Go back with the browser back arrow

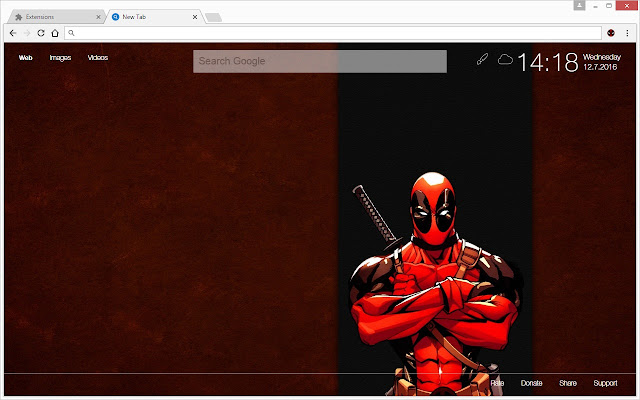coord(13,33)
